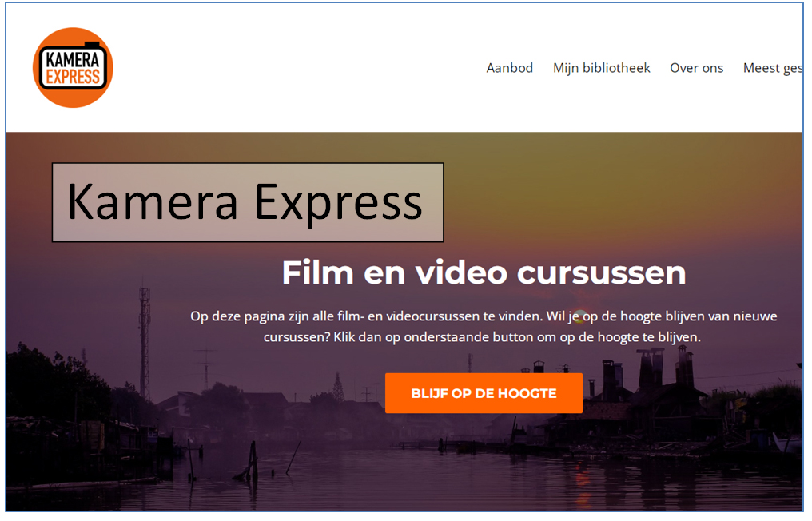This screenshot has height=521, width=812.
Task: Click the empty white header area beside the logo
Action: (280, 68)
